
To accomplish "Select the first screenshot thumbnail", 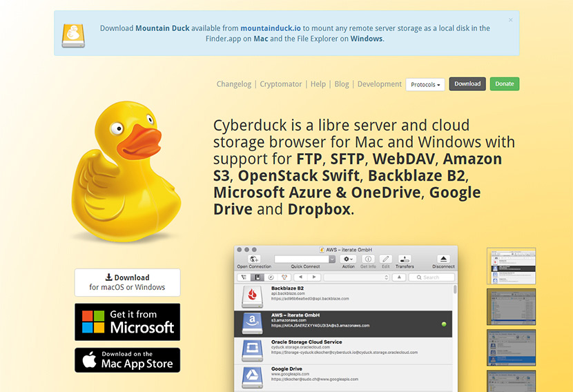I will pos(511,266).
